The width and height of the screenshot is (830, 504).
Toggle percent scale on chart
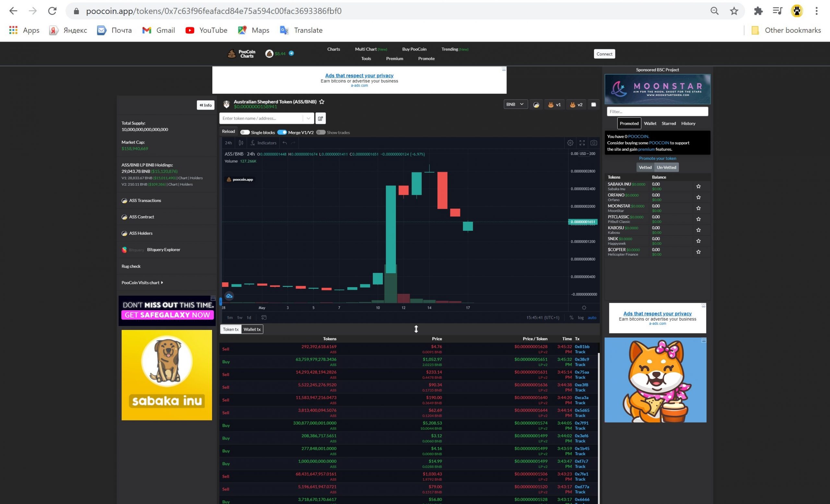pos(571,318)
